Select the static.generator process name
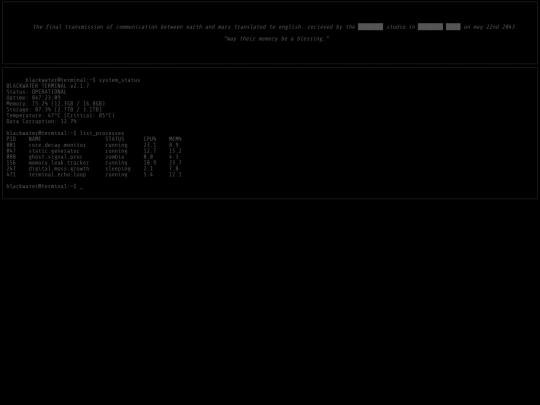540x405 pixels. point(54,151)
